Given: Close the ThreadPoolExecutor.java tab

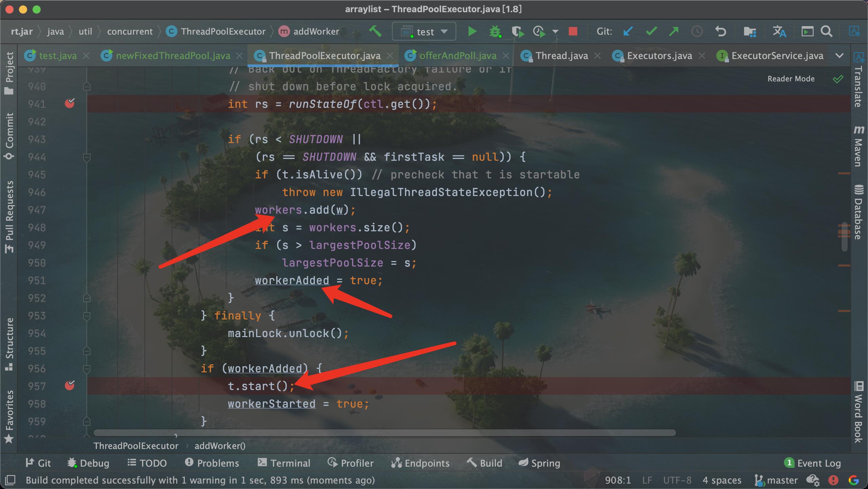Looking at the screenshot, I should click(390, 56).
